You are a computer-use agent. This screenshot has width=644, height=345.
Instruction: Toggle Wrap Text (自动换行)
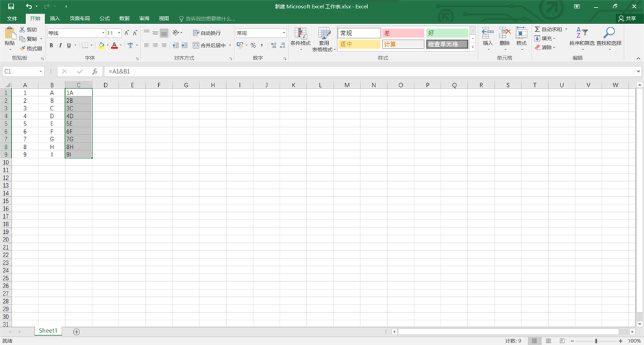click(206, 33)
